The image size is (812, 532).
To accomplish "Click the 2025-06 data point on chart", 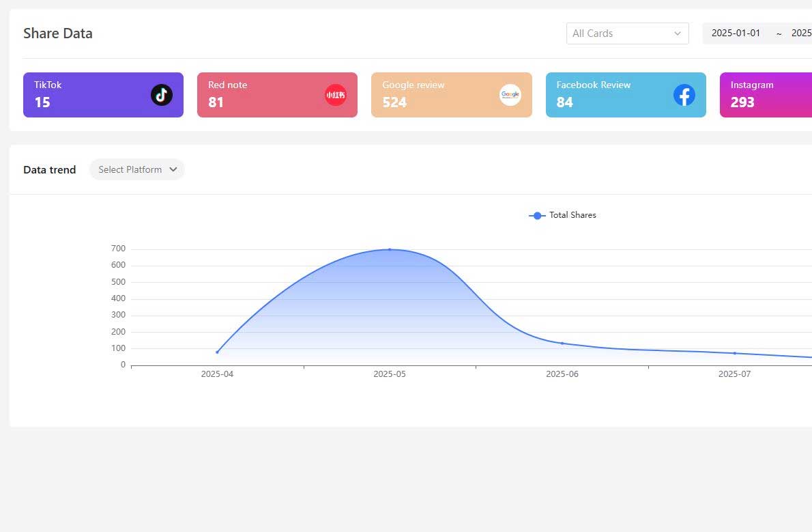I will click(x=562, y=344).
